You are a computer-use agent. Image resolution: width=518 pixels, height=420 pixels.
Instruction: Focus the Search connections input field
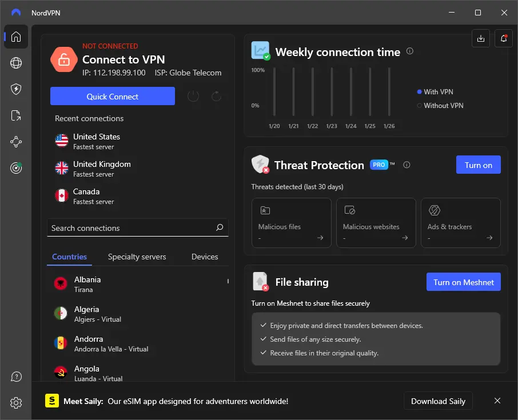137,227
